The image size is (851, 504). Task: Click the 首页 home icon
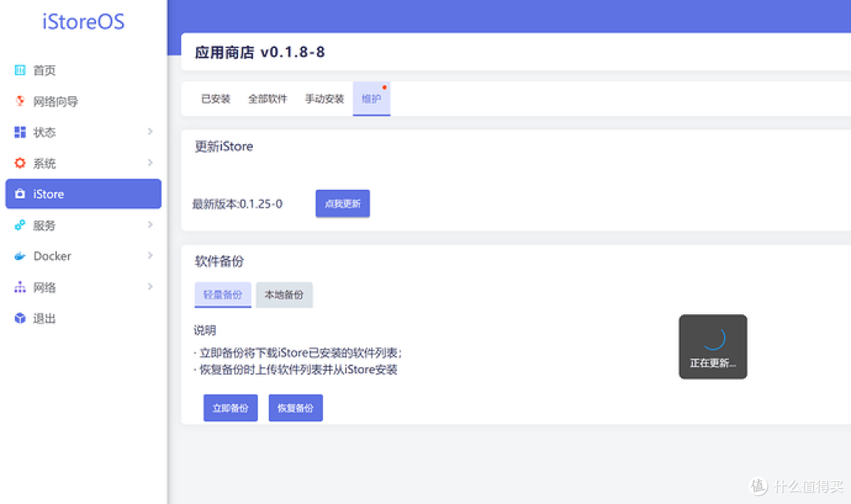(20, 70)
